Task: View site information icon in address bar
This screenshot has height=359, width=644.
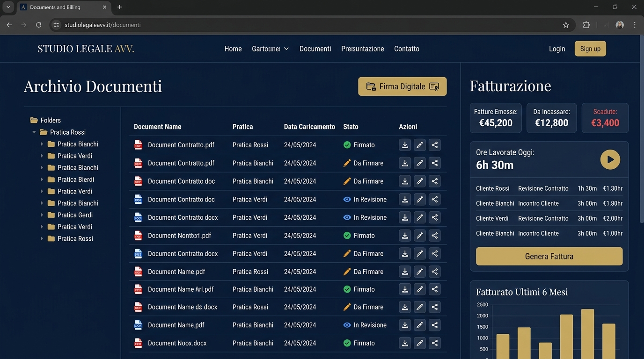Action: (57, 25)
